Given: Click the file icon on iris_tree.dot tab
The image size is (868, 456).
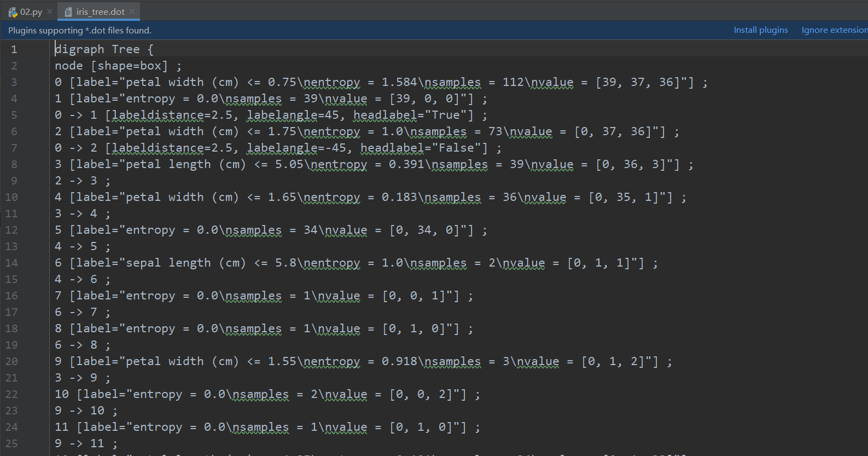Looking at the screenshot, I should coord(68,12).
